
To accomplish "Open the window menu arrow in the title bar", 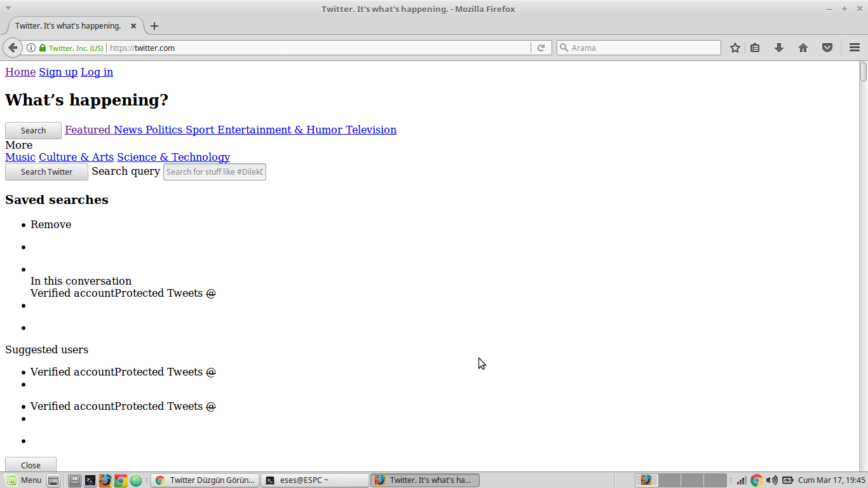I will pos(8,8).
